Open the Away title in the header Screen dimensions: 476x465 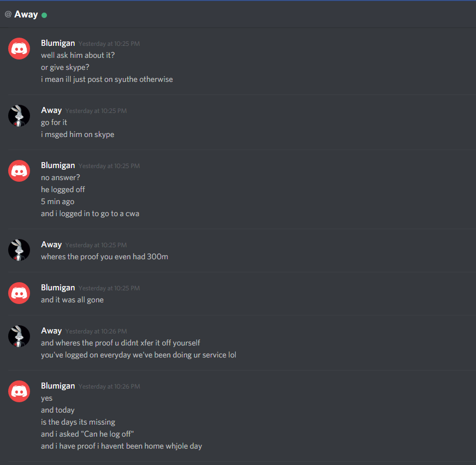tap(26, 14)
